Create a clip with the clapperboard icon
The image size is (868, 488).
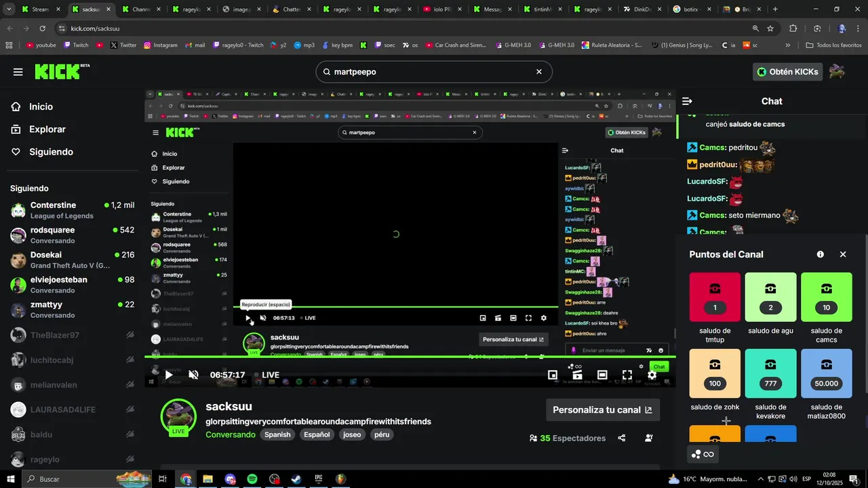(x=577, y=375)
